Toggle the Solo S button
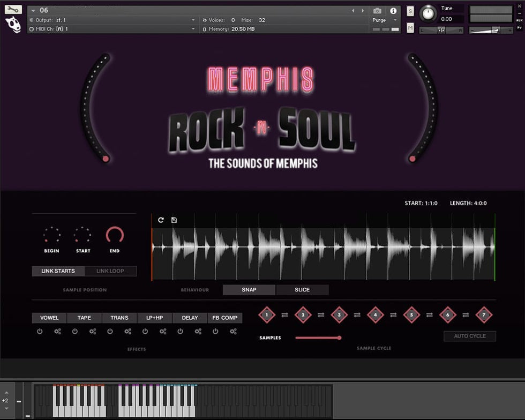This screenshot has height=420, width=525. point(410,11)
